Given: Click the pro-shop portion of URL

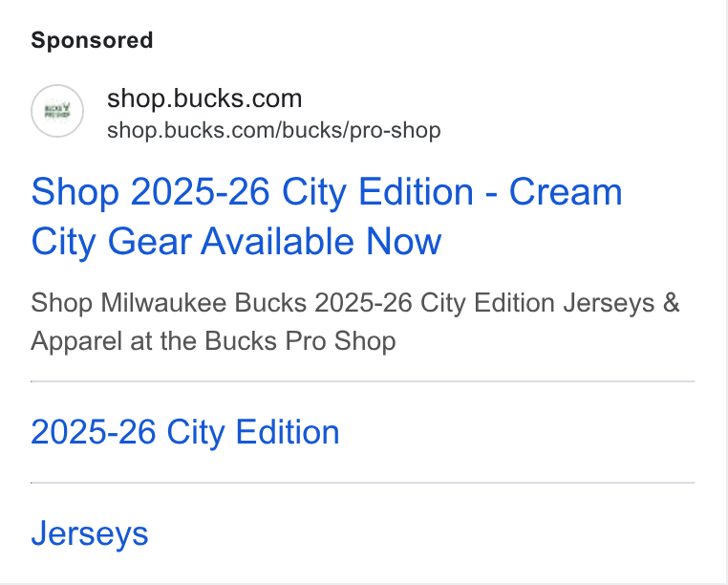Looking at the screenshot, I should (x=396, y=131).
